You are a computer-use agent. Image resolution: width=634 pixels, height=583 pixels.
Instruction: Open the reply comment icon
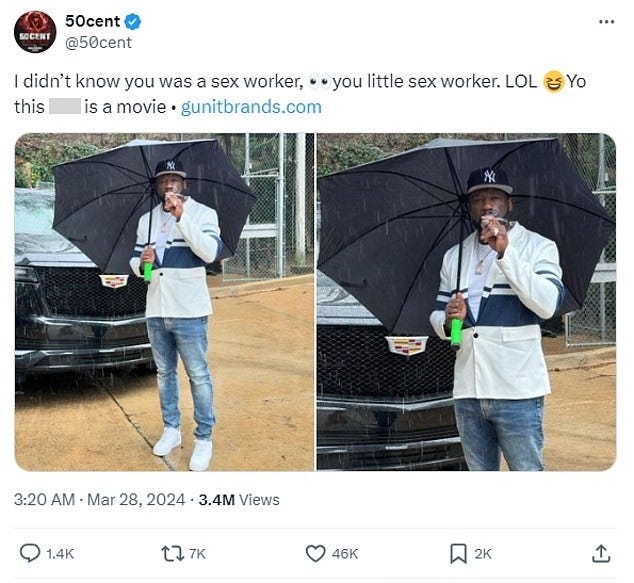[30, 553]
